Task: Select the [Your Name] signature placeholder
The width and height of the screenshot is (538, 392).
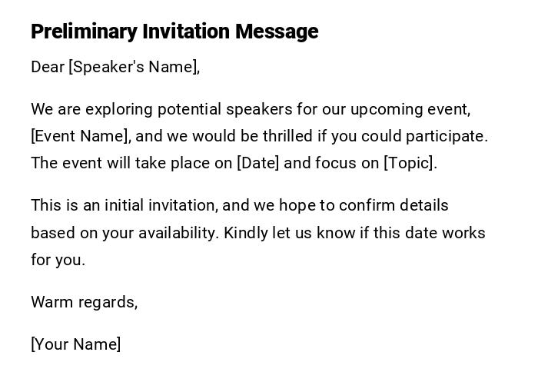Action: click(x=75, y=344)
